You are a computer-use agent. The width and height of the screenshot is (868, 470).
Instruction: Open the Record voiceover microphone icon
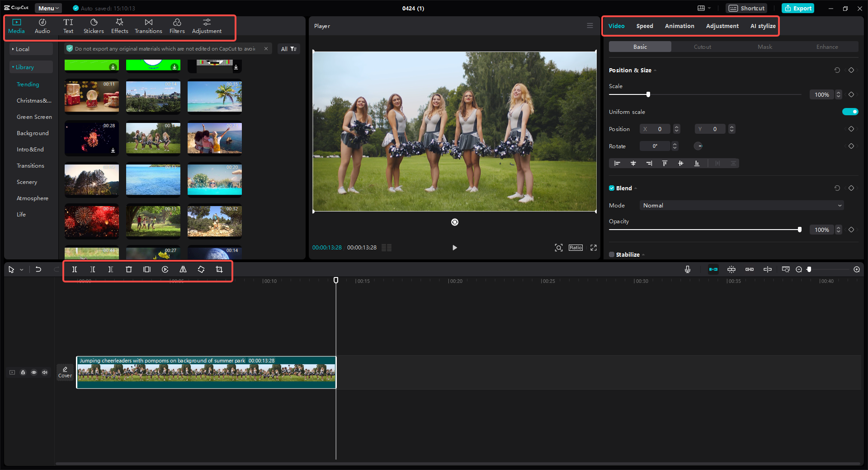coord(687,269)
